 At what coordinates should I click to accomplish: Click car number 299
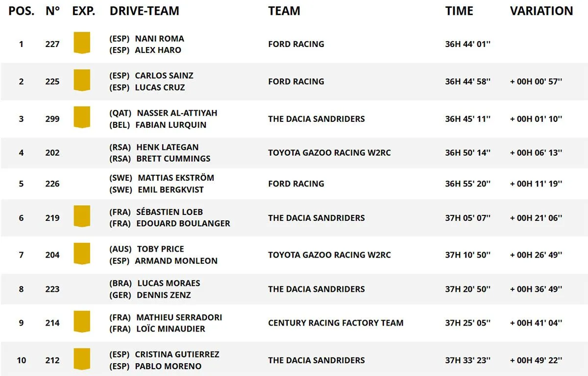coord(52,118)
